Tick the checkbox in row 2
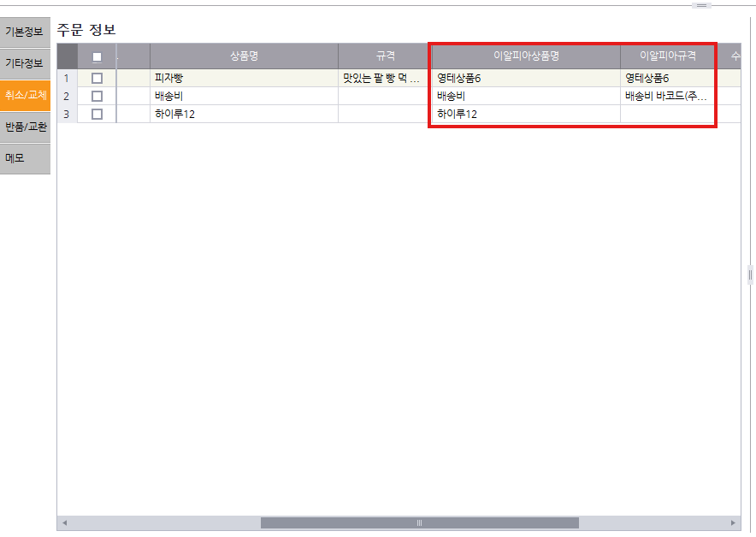 (97, 96)
